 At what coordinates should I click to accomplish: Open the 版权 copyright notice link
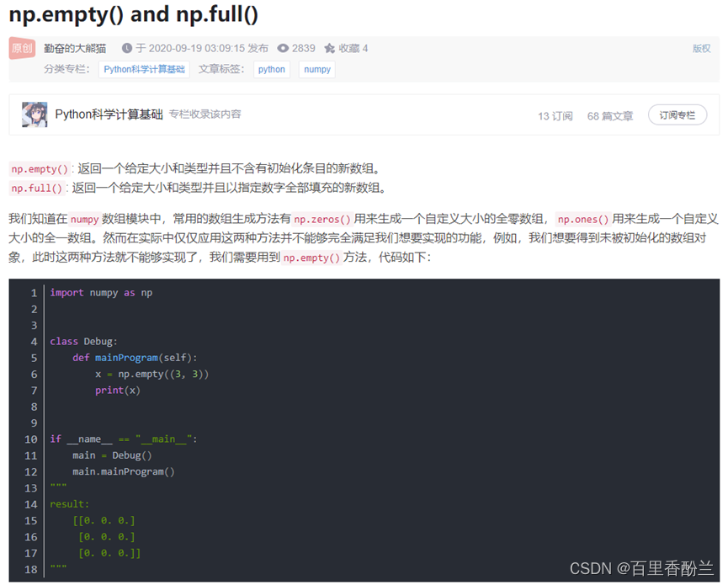click(701, 49)
